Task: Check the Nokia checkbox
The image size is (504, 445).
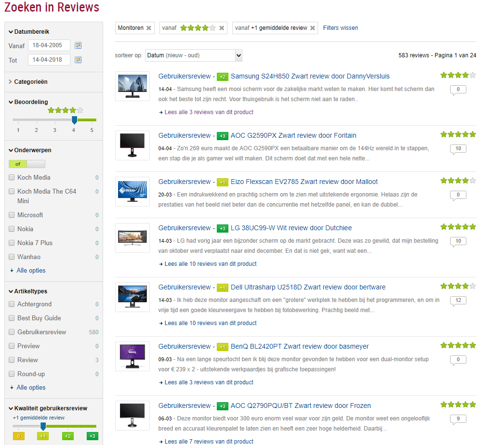Action: (12, 229)
